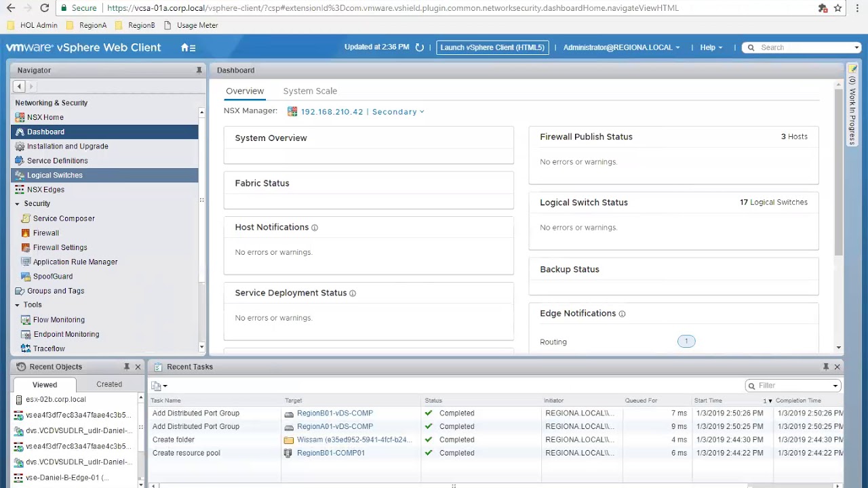The image size is (868, 488).
Task: Open SpoofGuard item
Action: pos(53,277)
